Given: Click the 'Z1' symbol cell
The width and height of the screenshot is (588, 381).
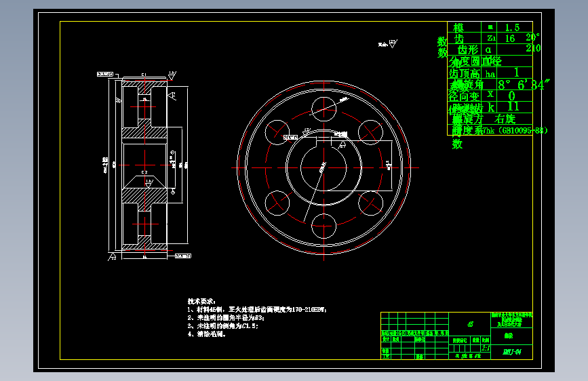Looking at the screenshot, I should (x=491, y=38).
